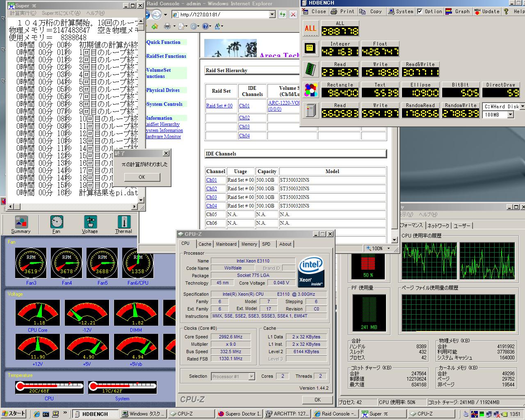
Task: Click the Super π vertical scrollbar down arrow
Action: click(141, 201)
